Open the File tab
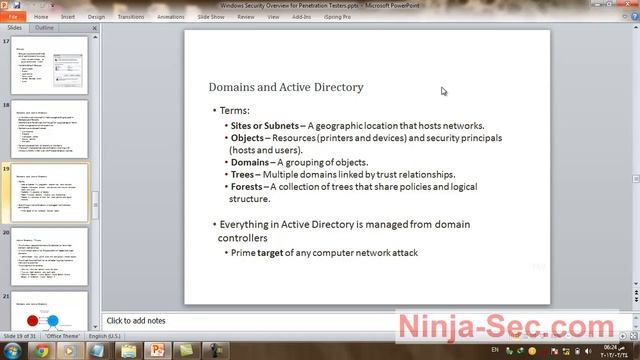 (x=13, y=17)
